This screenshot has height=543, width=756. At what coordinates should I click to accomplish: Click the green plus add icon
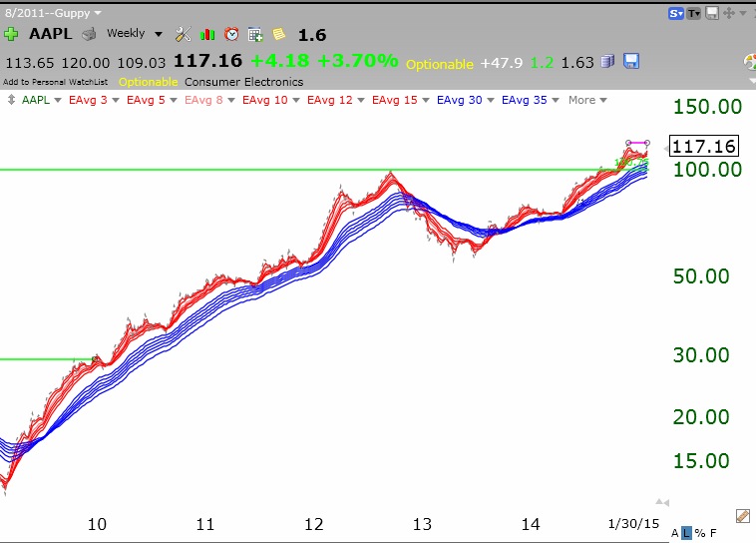(x=11, y=34)
